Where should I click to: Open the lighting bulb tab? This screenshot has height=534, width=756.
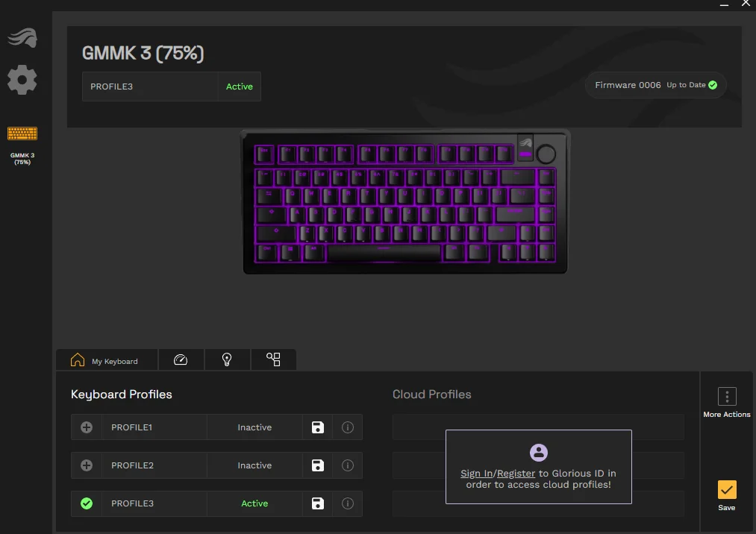pos(227,360)
